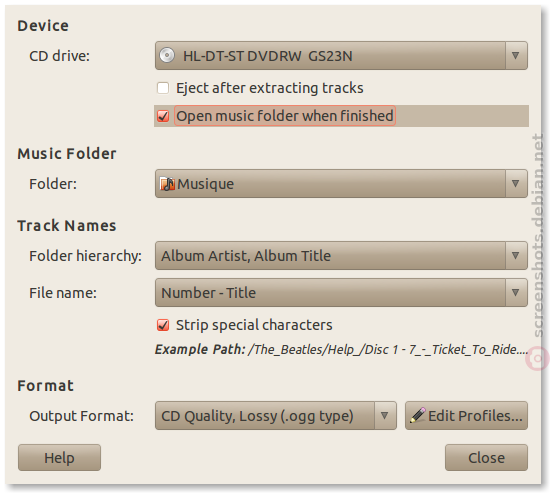This screenshot has width=550, height=493.
Task: Click the pencil icon on Edit Profiles
Action: [417, 415]
